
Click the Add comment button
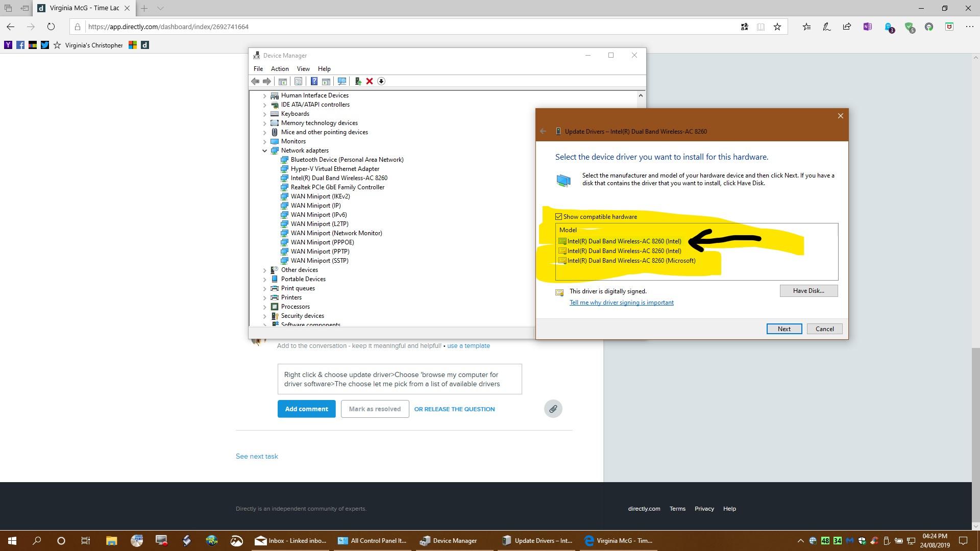[306, 409]
